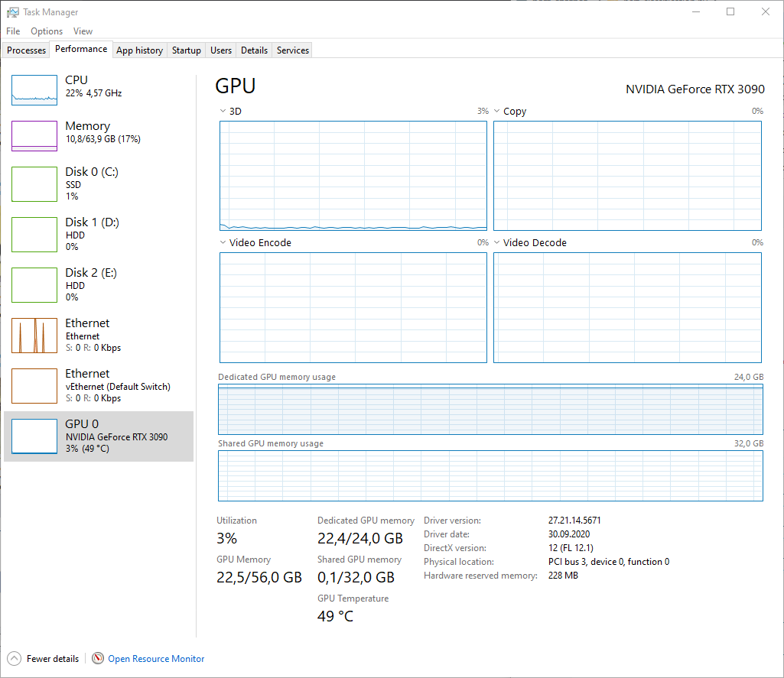Open the View menu
784x678 pixels.
point(83,31)
